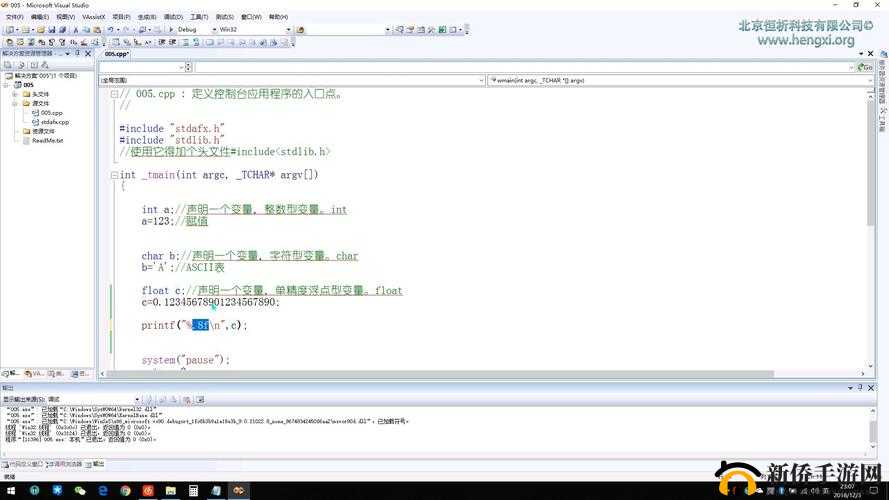Screen dimensions: 889x500
Task: Click the Windows Start button
Action: coord(8,490)
